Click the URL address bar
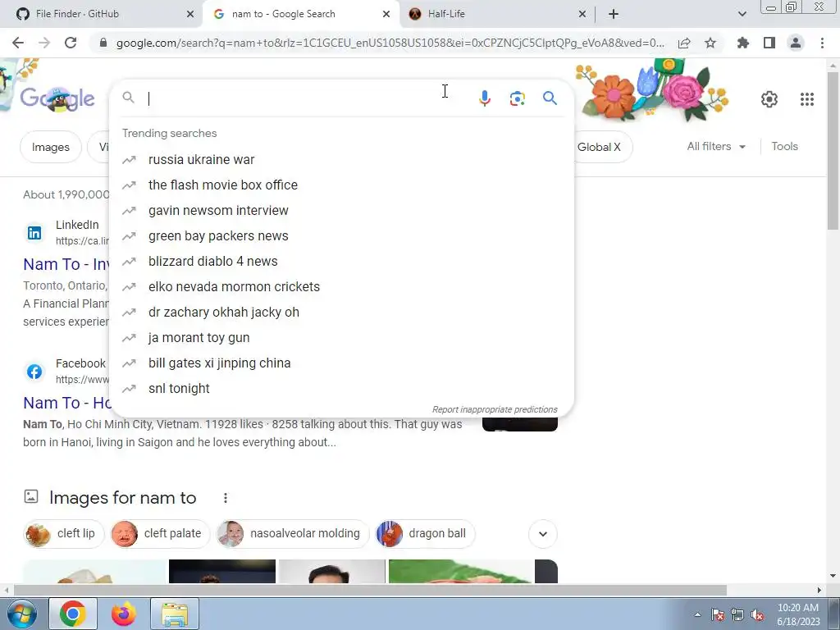The width and height of the screenshot is (840, 630). point(390,43)
